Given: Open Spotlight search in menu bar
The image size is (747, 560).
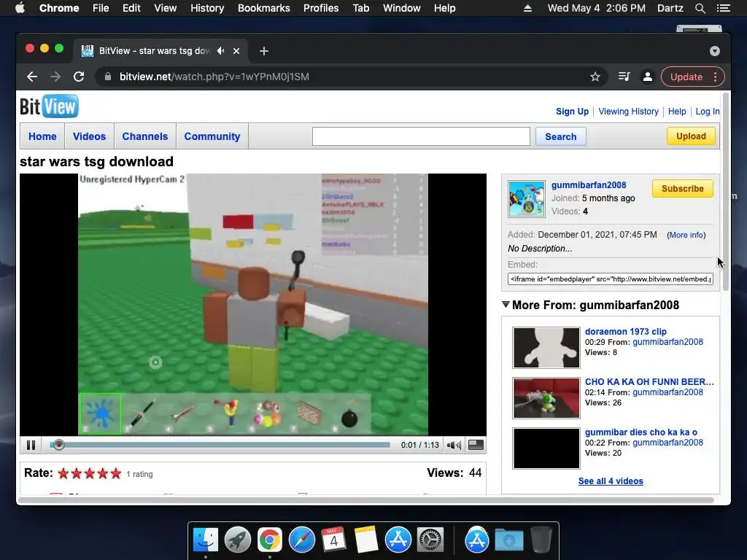Looking at the screenshot, I should tap(700, 8).
